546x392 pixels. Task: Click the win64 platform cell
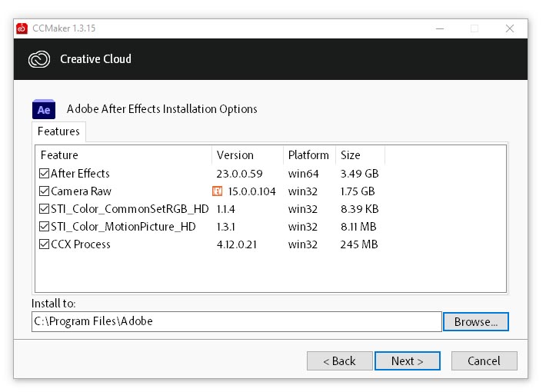coord(303,174)
